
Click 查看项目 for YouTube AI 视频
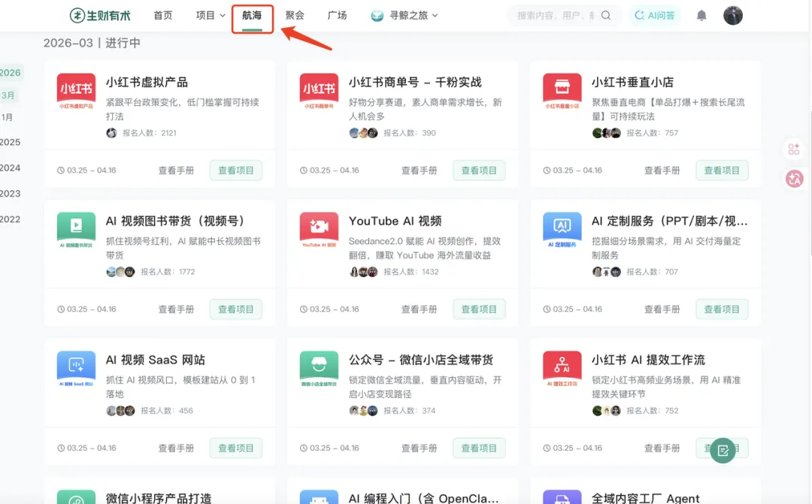coord(479,309)
